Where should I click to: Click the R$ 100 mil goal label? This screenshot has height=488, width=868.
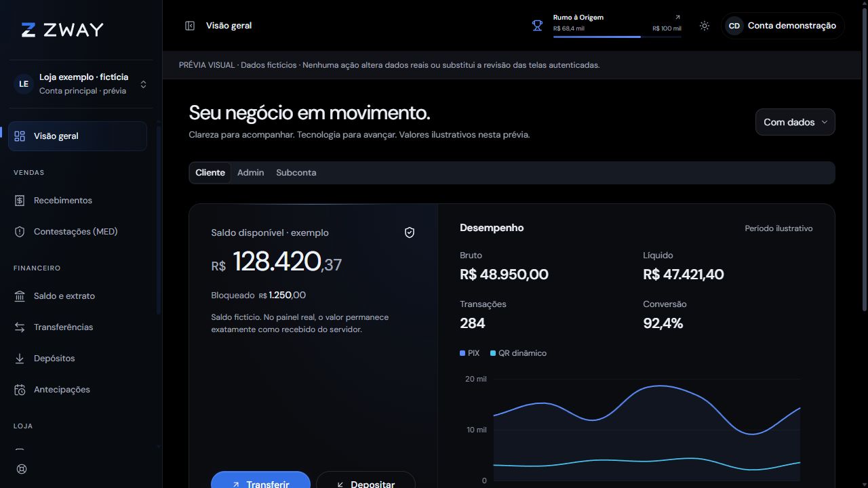click(x=667, y=28)
